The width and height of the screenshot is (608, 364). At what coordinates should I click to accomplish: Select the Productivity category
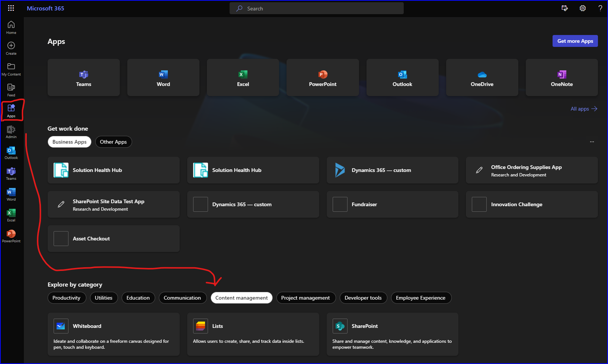point(67,298)
